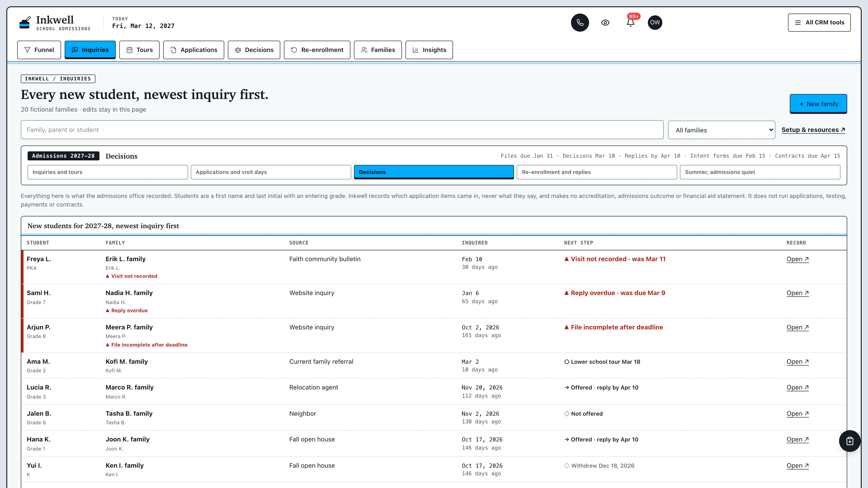Click 'Lower school tour Mar 18' next step
868x488 pixels.
602,362
